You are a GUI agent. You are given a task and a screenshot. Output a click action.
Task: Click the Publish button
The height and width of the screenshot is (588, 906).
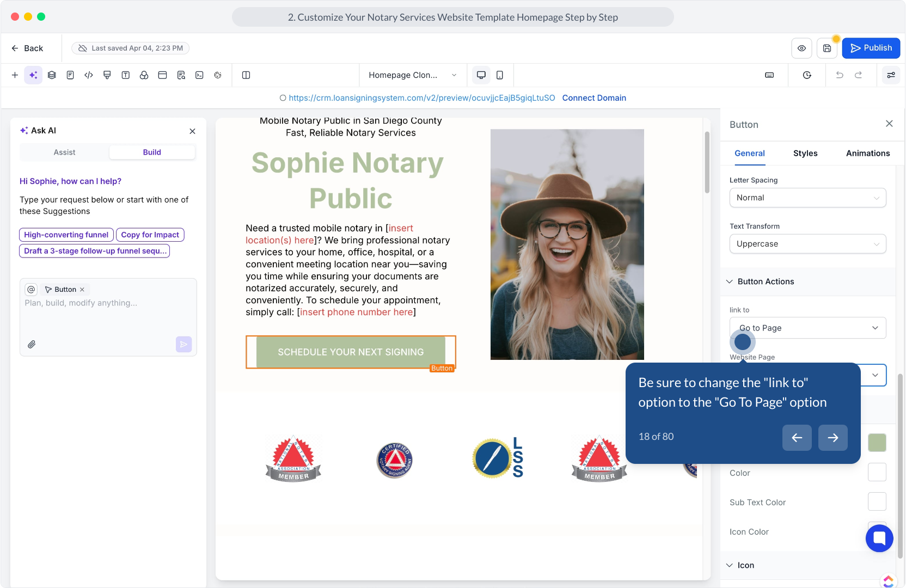871,48
